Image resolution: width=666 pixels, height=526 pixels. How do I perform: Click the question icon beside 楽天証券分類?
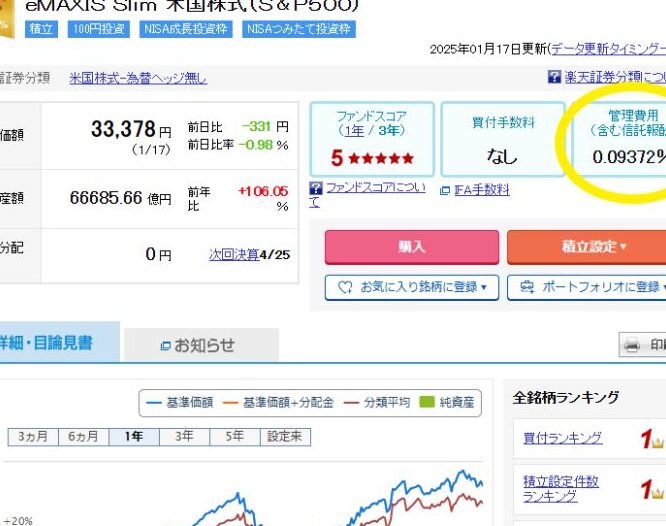(554, 77)
